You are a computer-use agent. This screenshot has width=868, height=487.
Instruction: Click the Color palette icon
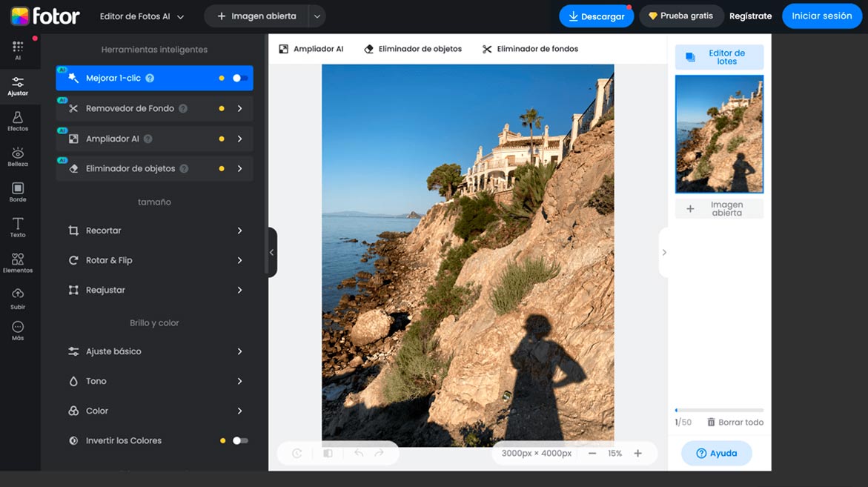73,411
